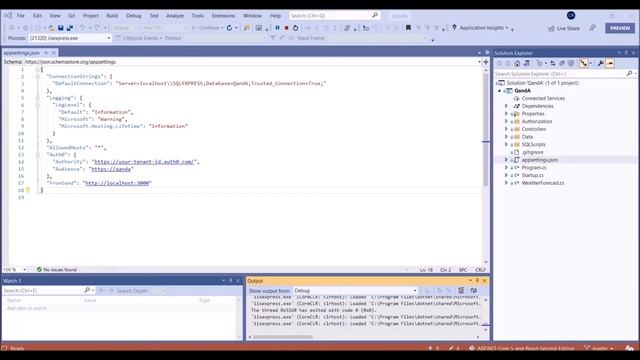Select WeatherForecast.cs in Solution Explorer

click(x=543, y=183)
